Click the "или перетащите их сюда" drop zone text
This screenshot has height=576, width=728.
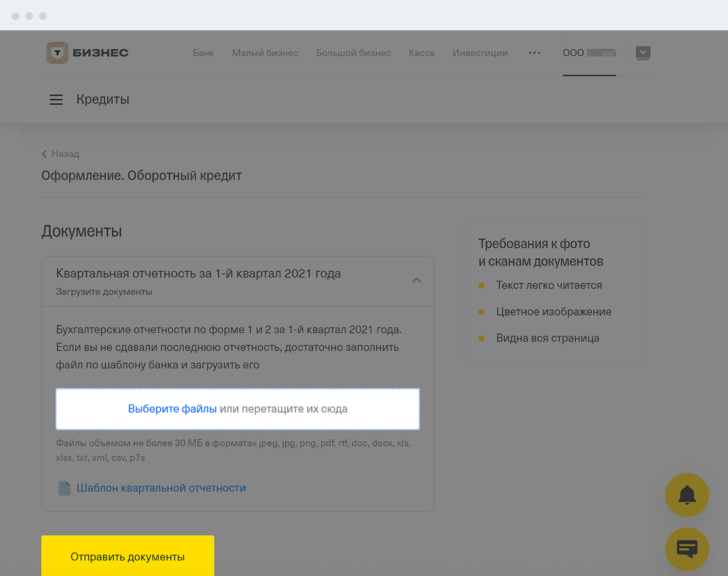click(x=284, y=409)
